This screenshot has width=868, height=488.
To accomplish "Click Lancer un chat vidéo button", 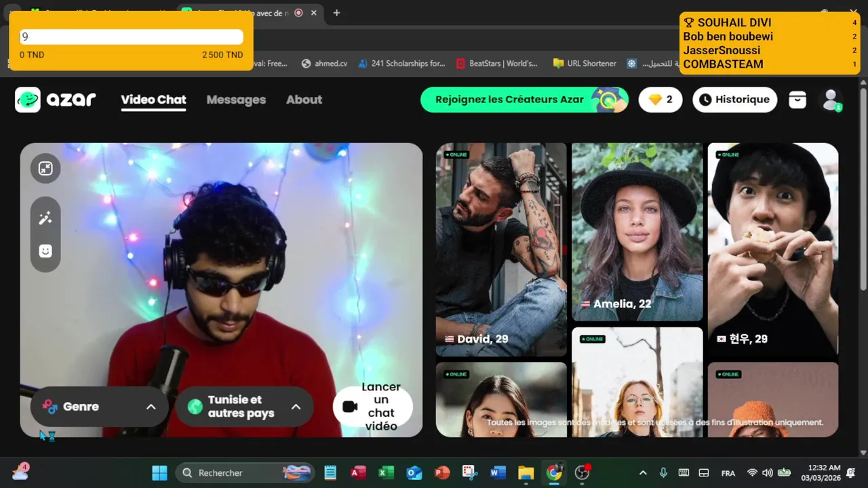I will pyautogui.click(x=373, y=406).
